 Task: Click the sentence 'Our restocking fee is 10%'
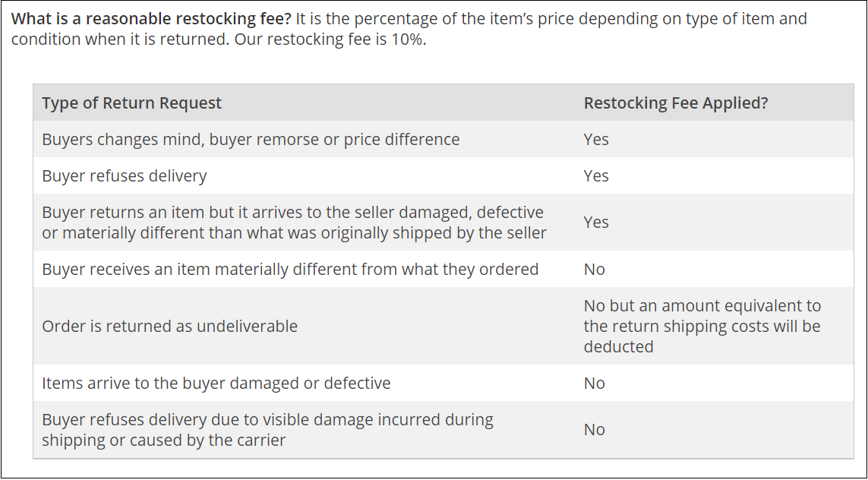(x=330, y=39)
